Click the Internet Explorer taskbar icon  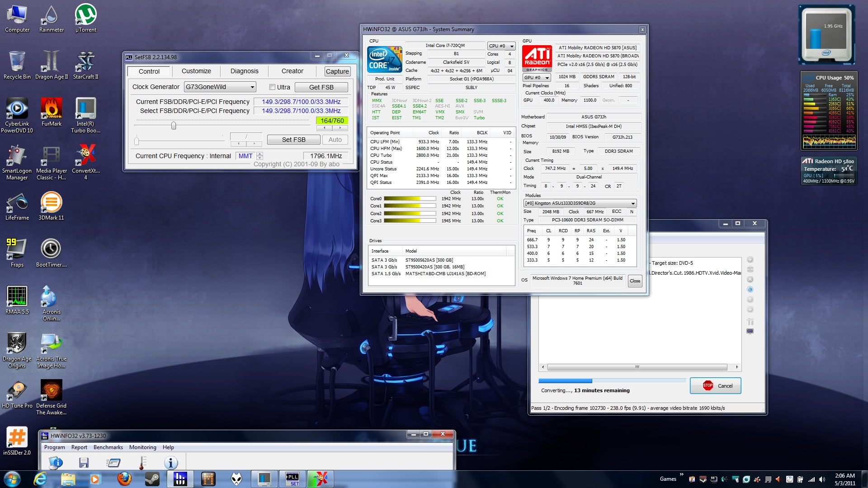(x=40, y=479)
